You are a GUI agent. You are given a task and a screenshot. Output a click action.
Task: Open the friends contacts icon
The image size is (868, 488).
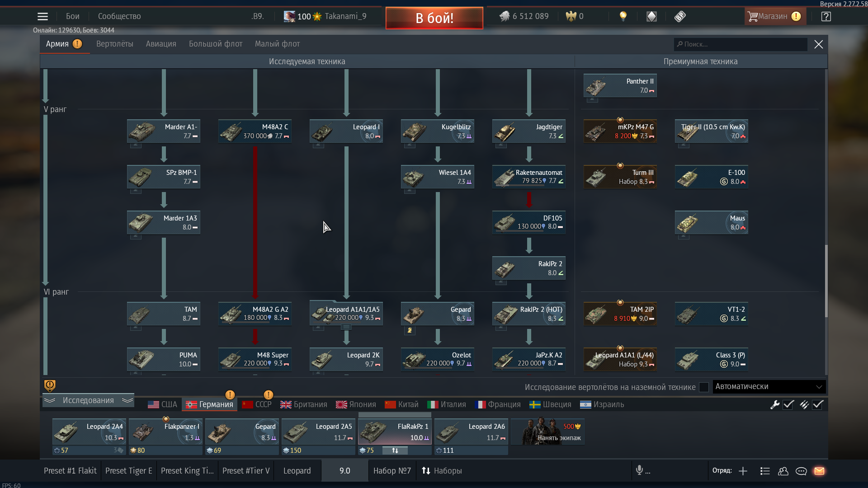783,471
